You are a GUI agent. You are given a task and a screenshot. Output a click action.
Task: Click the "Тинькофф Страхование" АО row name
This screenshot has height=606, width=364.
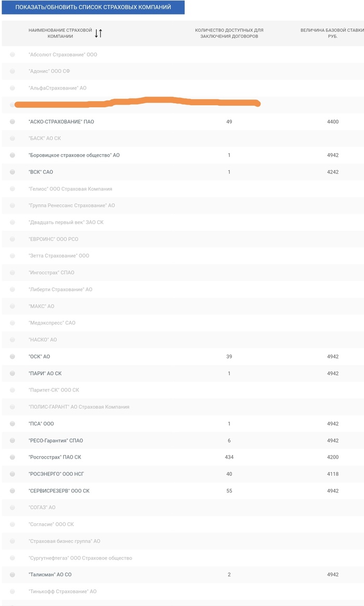point(62,591)
